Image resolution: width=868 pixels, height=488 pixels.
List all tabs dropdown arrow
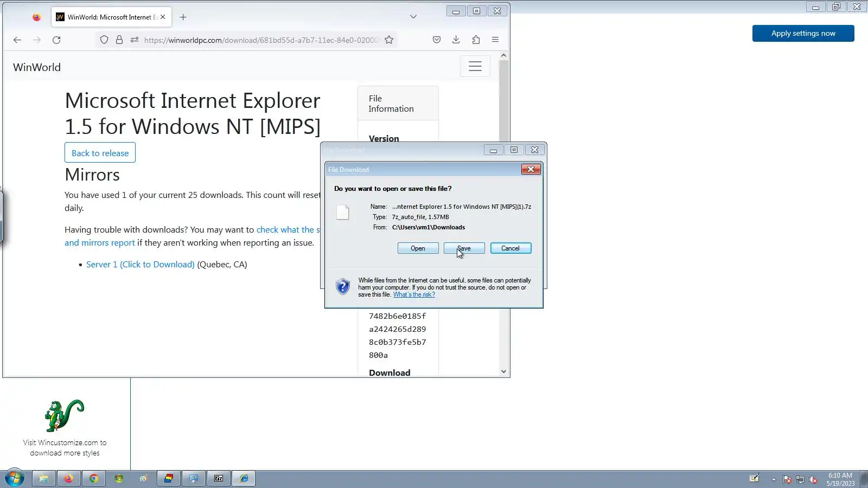[413, 17]
